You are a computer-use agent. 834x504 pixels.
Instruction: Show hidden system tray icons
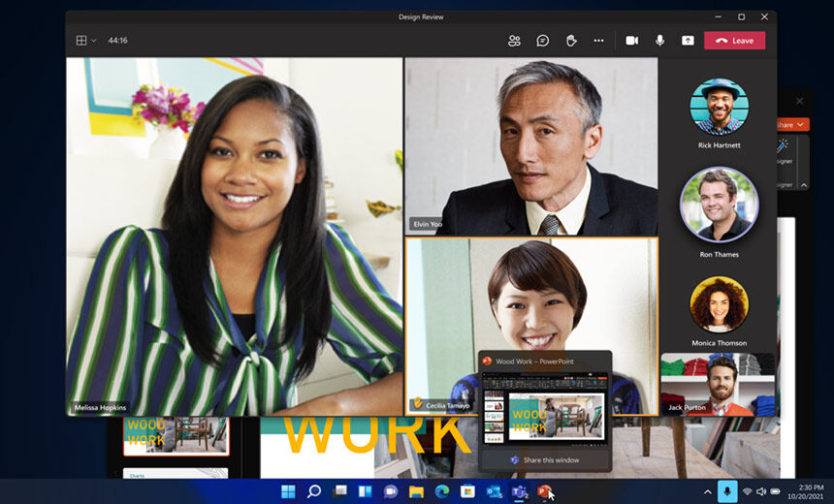pyautogui.click(x=707, y=491)
